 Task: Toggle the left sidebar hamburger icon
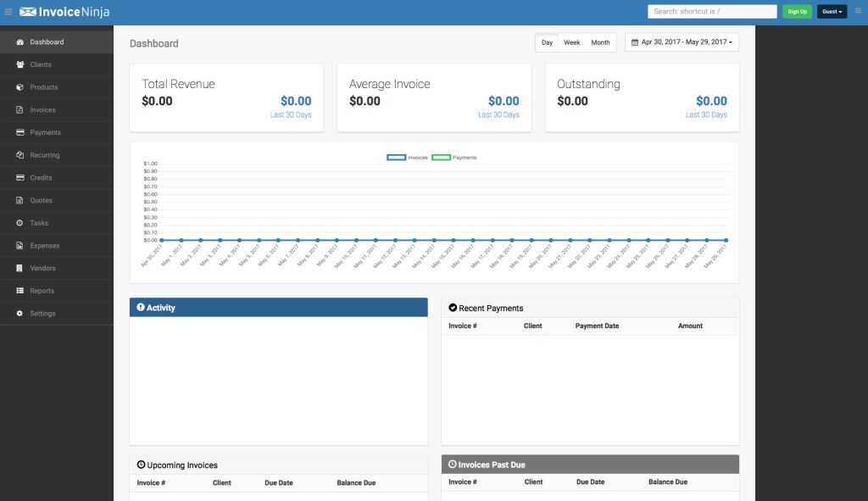click(x=8, y=12)
